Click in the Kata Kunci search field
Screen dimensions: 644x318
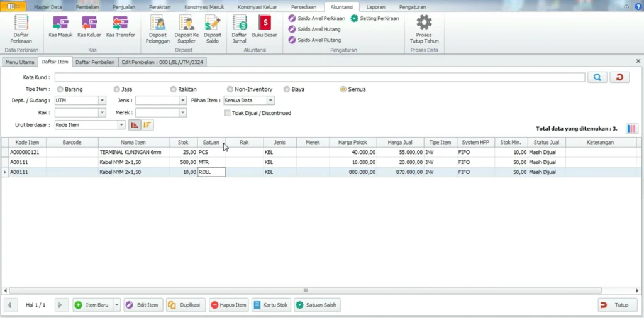[320, 77]
